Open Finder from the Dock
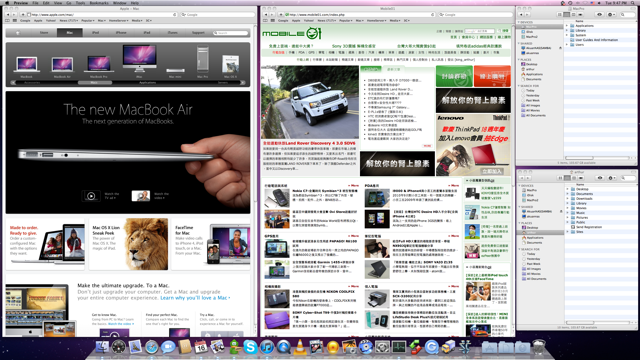 tap(102, 347)
